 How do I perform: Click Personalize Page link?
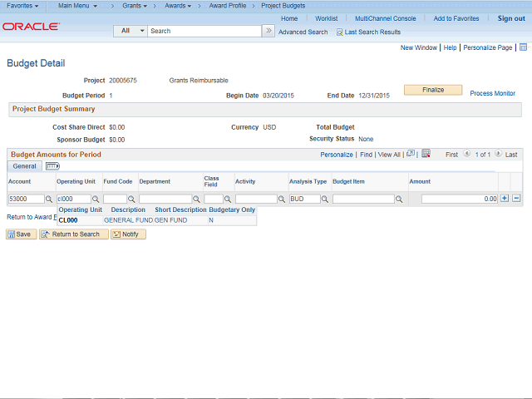click(x=488, y=47)
